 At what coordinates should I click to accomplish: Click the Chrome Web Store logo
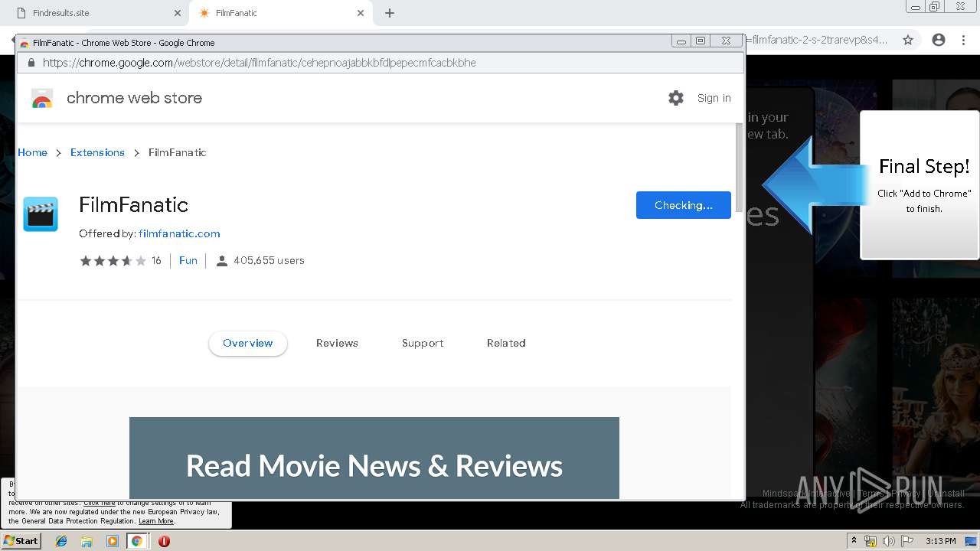click(42, 99)
